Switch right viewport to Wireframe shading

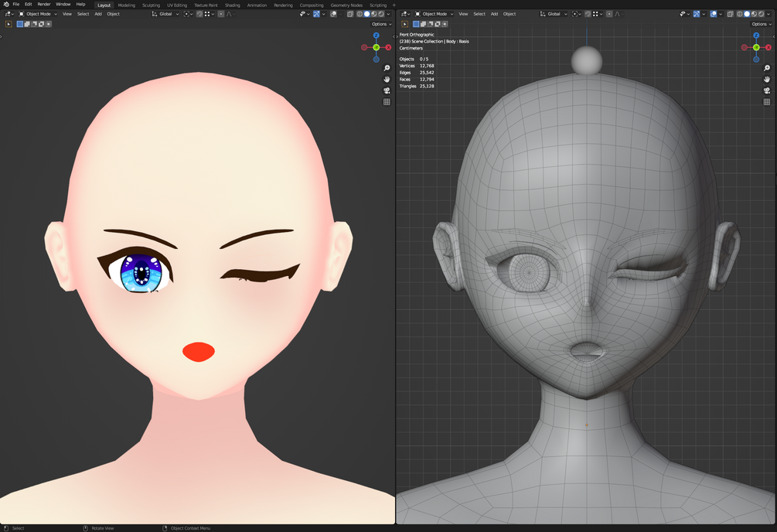740,13
